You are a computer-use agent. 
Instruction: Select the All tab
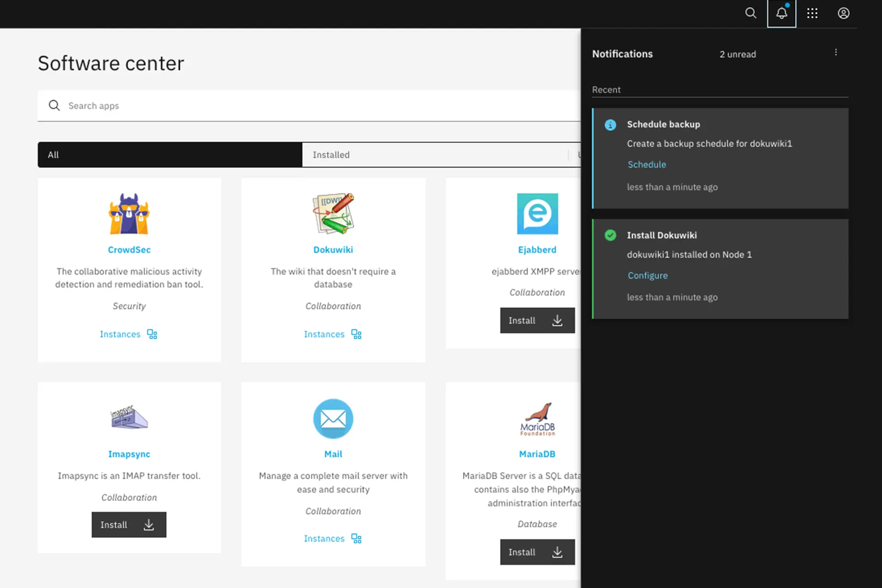(x=170, y=155)
